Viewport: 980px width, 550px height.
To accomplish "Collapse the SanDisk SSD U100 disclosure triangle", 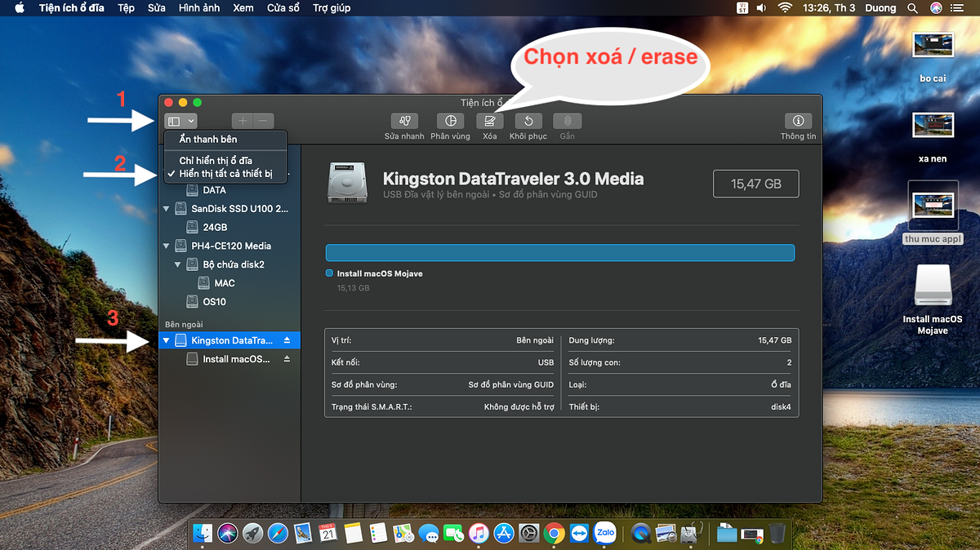I will point(167,209).
